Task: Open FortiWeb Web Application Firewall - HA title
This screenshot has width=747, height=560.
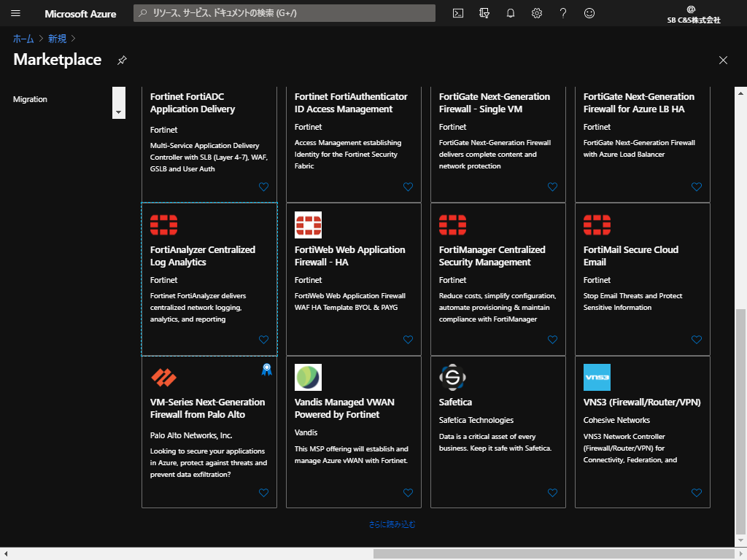Action: pos(349,256)
